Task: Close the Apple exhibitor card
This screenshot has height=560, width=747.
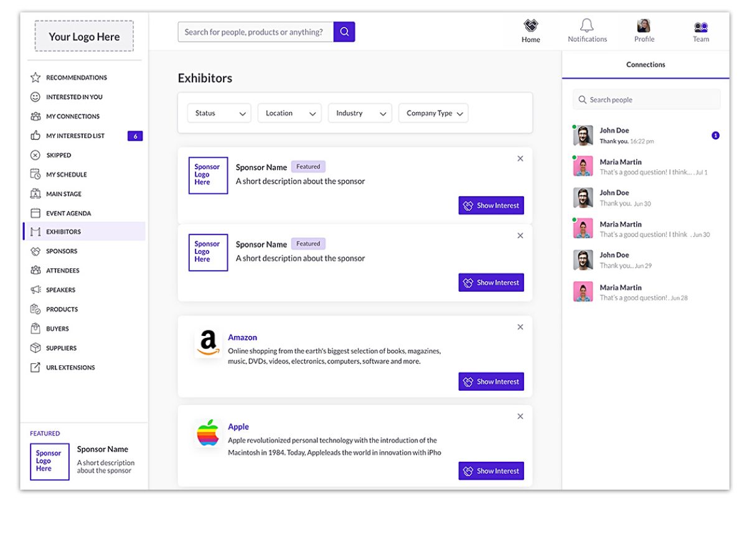Action: coord(520,417)
